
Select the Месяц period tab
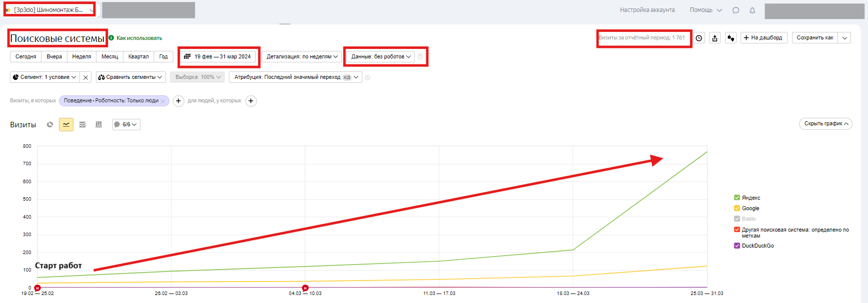click(x=109, y=57)
